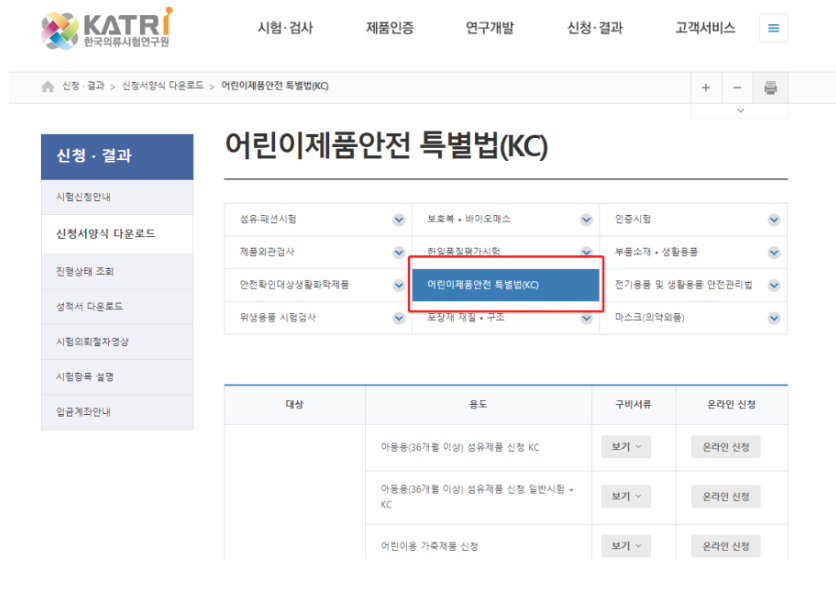Click the 포장재 재질·구조 category text
This screenshot has height=597, width=836.
(465, 318)
